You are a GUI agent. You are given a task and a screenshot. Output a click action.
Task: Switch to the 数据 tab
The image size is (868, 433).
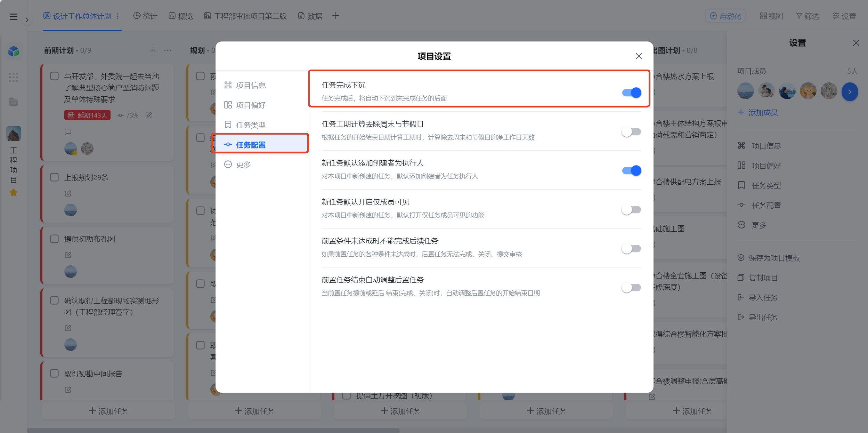(x=310, y=16)
